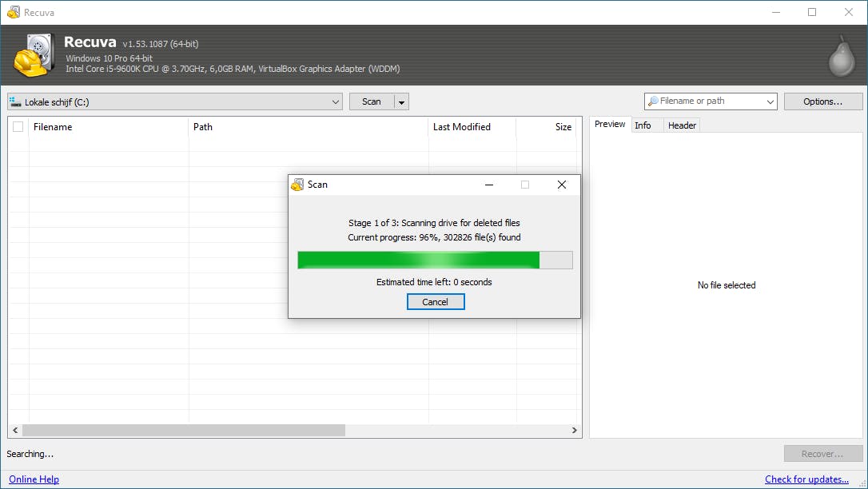Expand the Filename or path dropdown arrow

pos(770,101)
